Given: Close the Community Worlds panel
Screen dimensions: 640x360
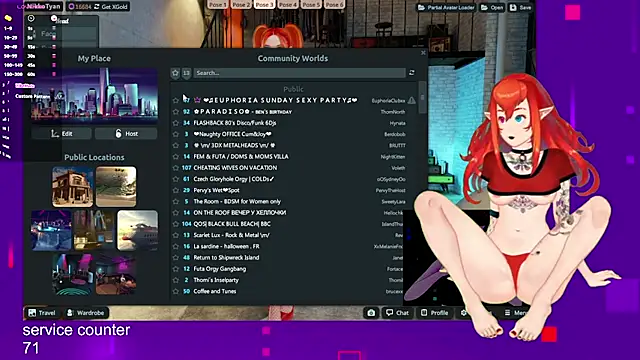Looking at the screenshot, I should tap(423, 53).
